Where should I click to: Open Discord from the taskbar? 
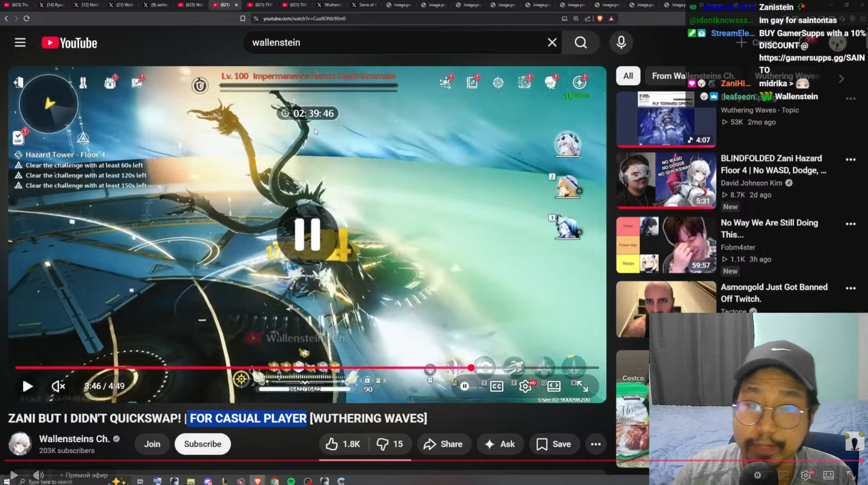[x=207, y=481]
